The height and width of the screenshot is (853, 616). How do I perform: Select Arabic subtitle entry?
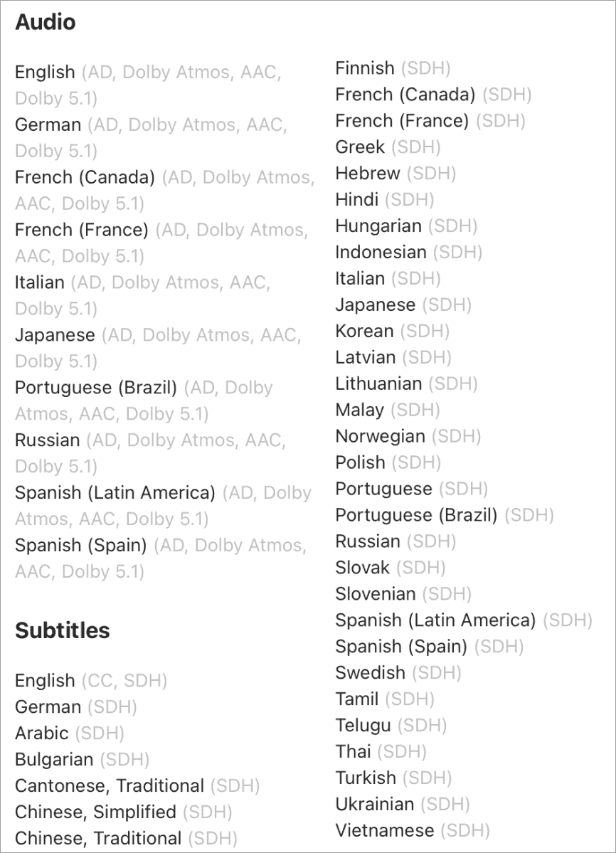tap(42, 733)
